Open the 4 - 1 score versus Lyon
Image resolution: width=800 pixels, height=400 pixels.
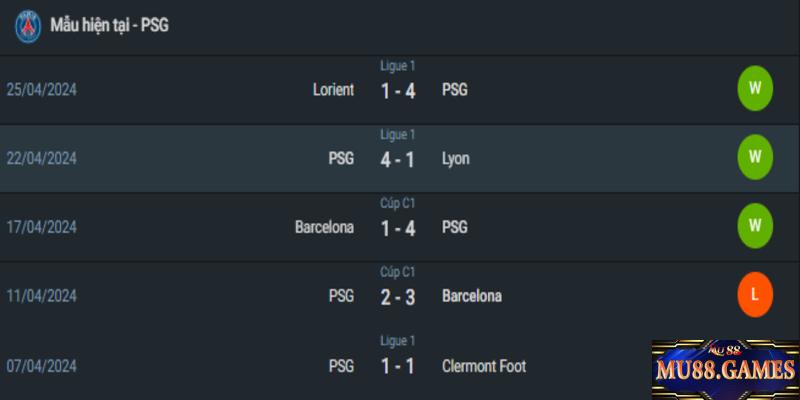point(398,160)
